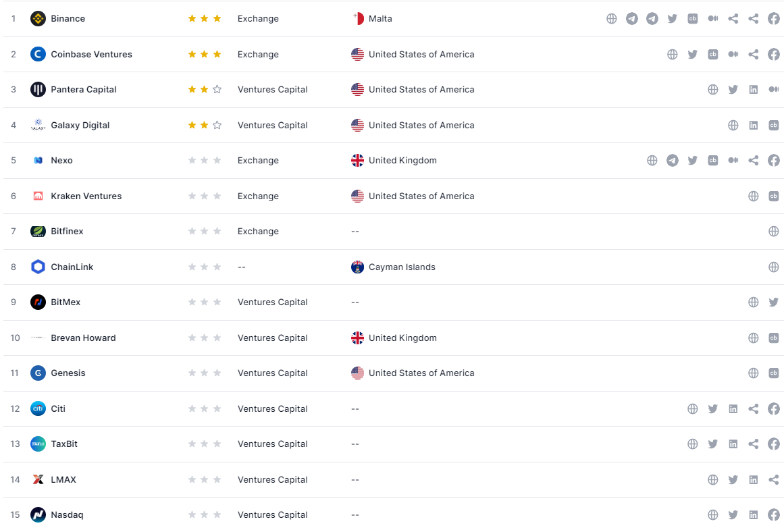Open Binance's Telegram channel
Image resolution: width=784 pixels, height=532 pixels.
(632, 18)
